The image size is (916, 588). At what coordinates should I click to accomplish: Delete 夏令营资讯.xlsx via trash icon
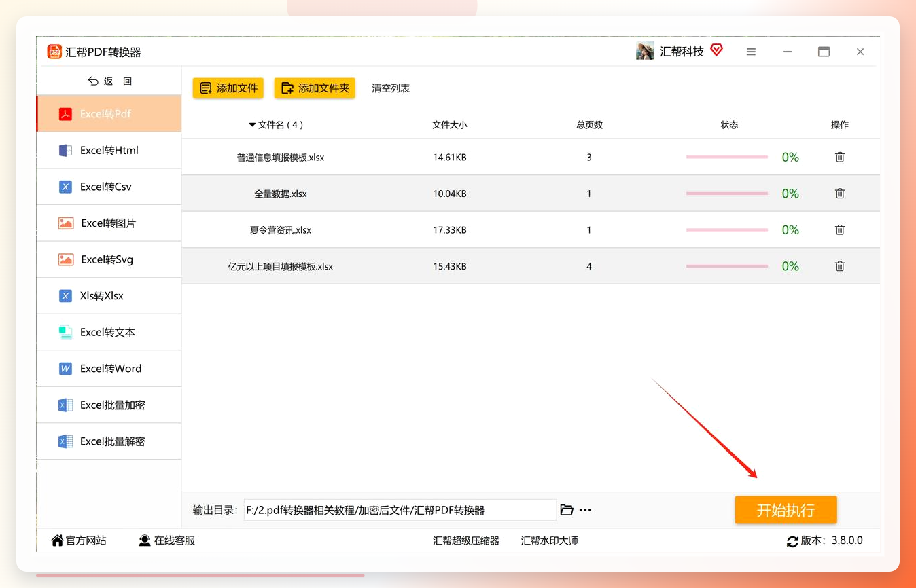[840, 230]
